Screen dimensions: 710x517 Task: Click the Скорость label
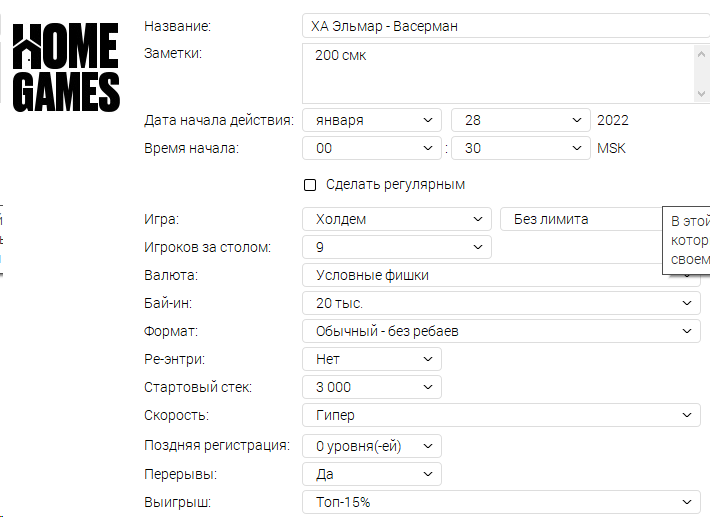(x=176, y=416)
